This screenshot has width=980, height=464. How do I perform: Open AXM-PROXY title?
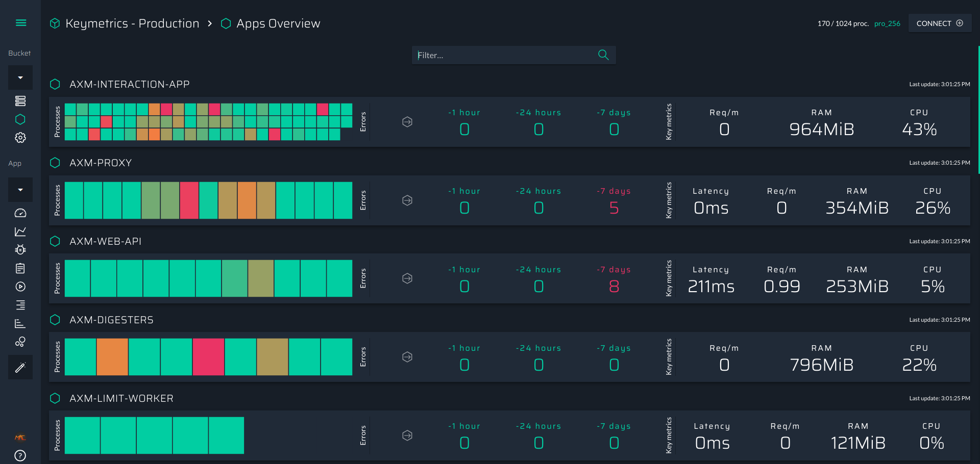pos(101,163)
